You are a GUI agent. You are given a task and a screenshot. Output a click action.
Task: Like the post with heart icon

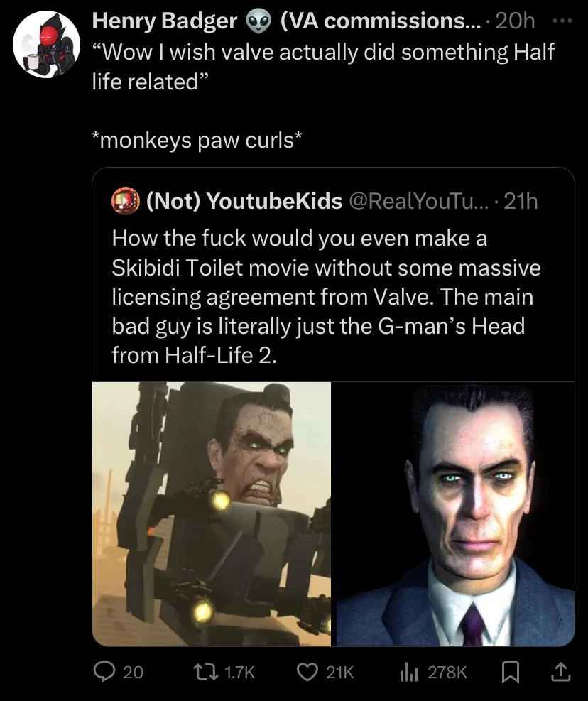pos(307,671)
